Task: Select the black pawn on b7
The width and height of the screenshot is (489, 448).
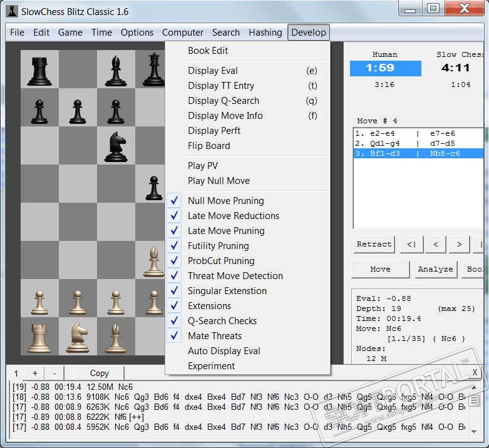Action: point(78,112)
